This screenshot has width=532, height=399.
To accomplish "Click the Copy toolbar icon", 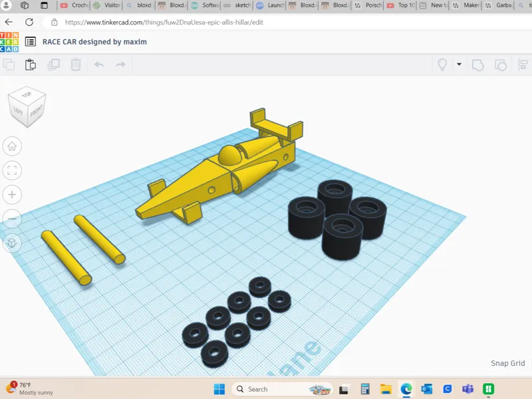I will coord(9,65).
